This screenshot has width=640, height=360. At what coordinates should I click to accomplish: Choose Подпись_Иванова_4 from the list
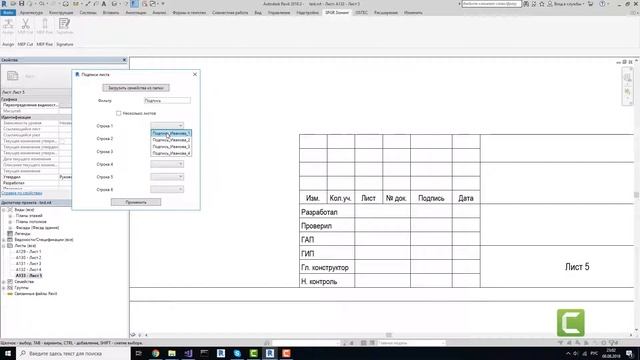pyautogui.click(x=171, y=153)
